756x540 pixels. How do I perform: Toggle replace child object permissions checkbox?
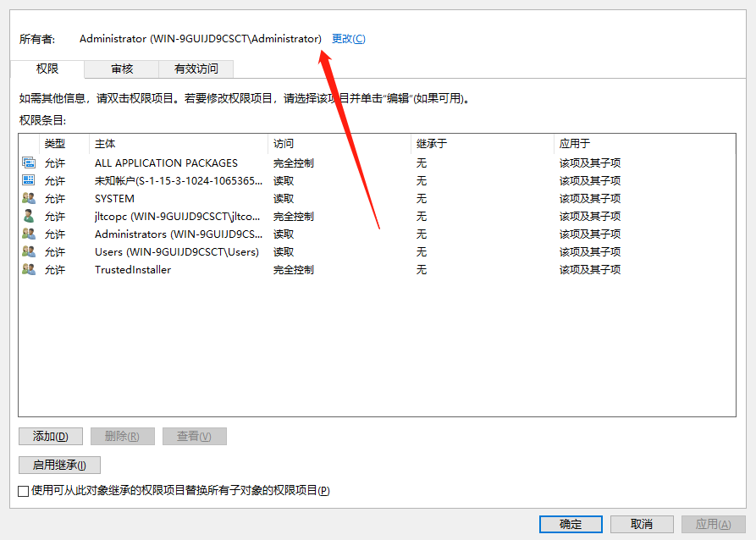pyautogui.click(x=23, y=491)
